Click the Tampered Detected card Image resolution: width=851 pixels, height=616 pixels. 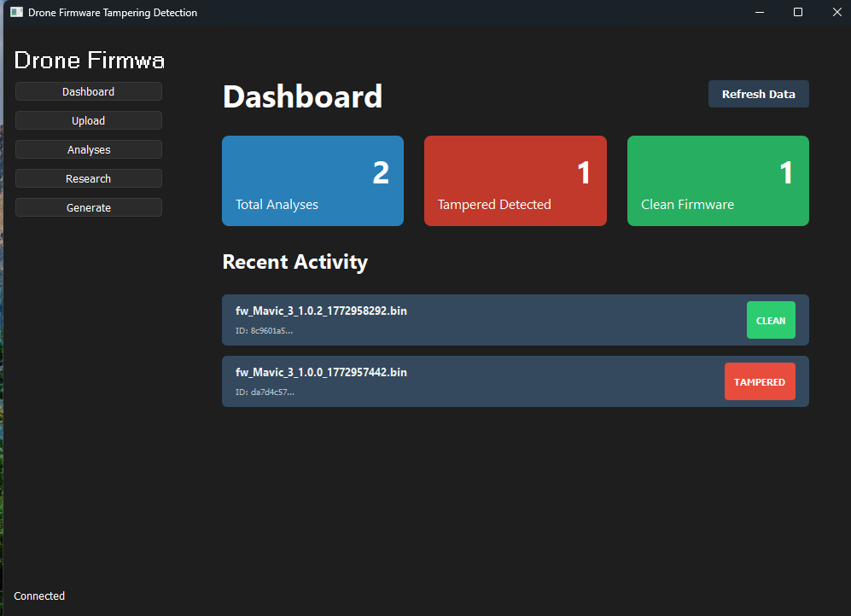(x=515, y=181)
